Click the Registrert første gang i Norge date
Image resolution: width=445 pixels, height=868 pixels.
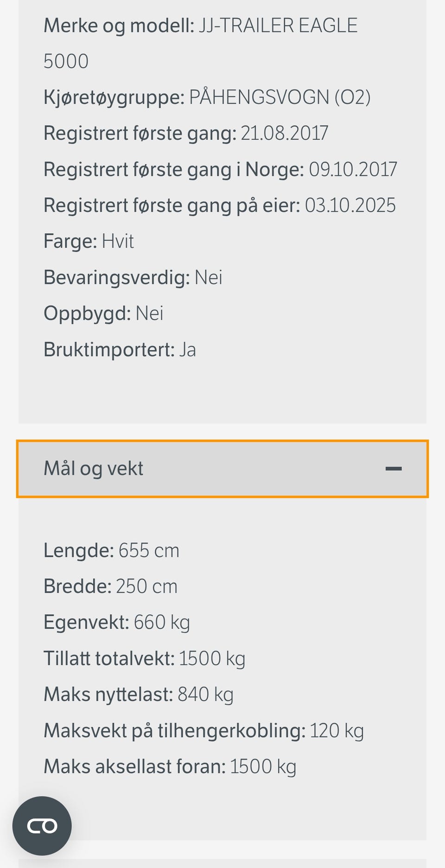click(352, 169)
